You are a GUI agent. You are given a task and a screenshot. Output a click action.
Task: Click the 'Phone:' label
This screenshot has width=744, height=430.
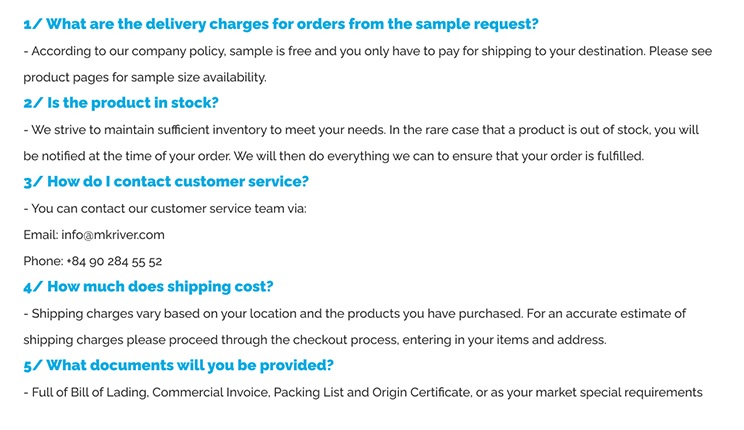click(x=42, y=261)
